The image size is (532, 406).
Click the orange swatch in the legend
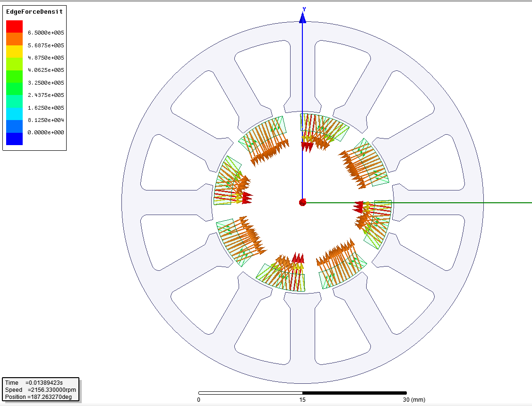click(x=14, y=39)
